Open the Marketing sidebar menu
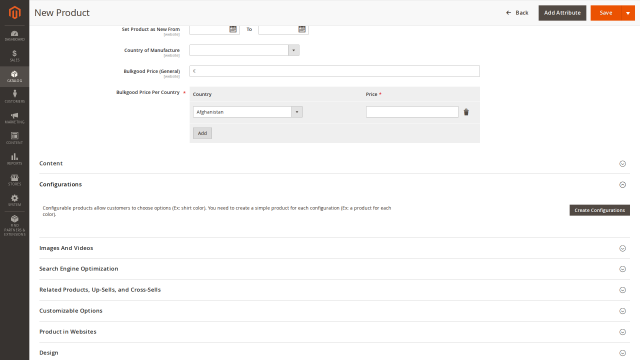Viewport: 640px width, 360px height. coord(14,118)
